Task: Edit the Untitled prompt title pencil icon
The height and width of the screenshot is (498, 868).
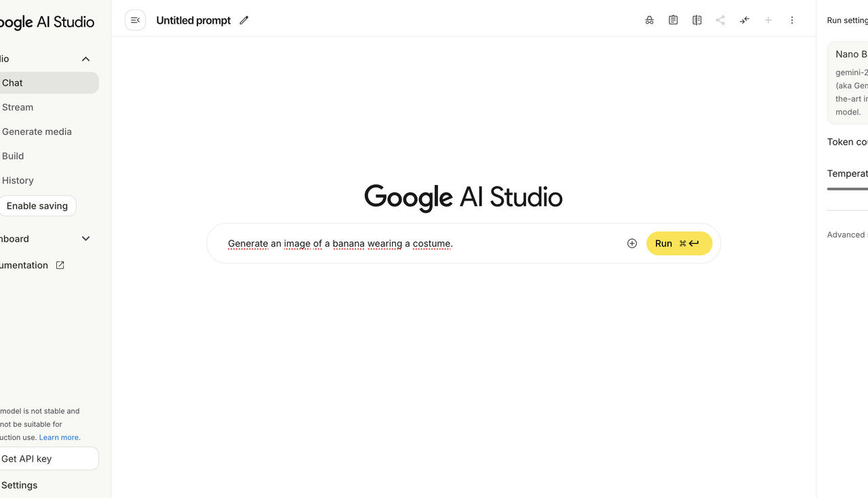Action: [x=244, y=20]
